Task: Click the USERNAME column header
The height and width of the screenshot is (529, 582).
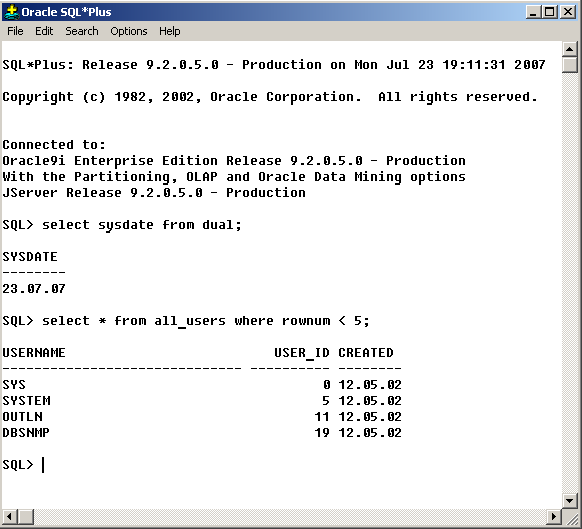Action: click(34, 352)
